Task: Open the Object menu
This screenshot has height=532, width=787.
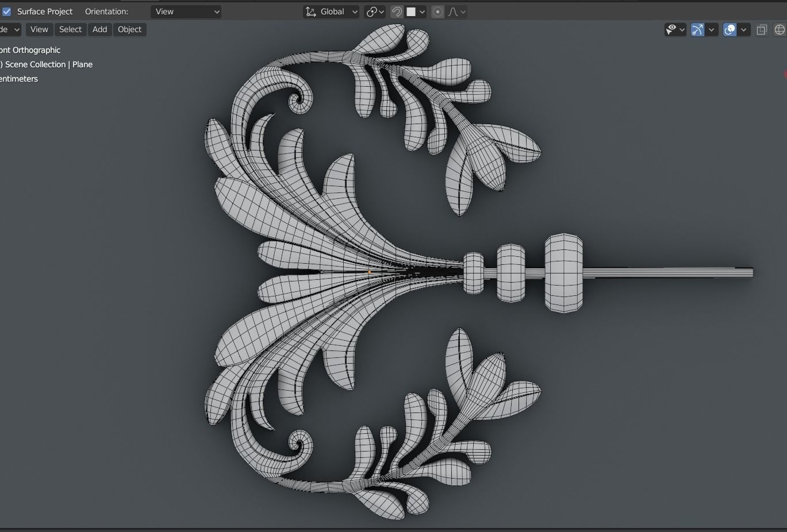Action: (130, 29)
